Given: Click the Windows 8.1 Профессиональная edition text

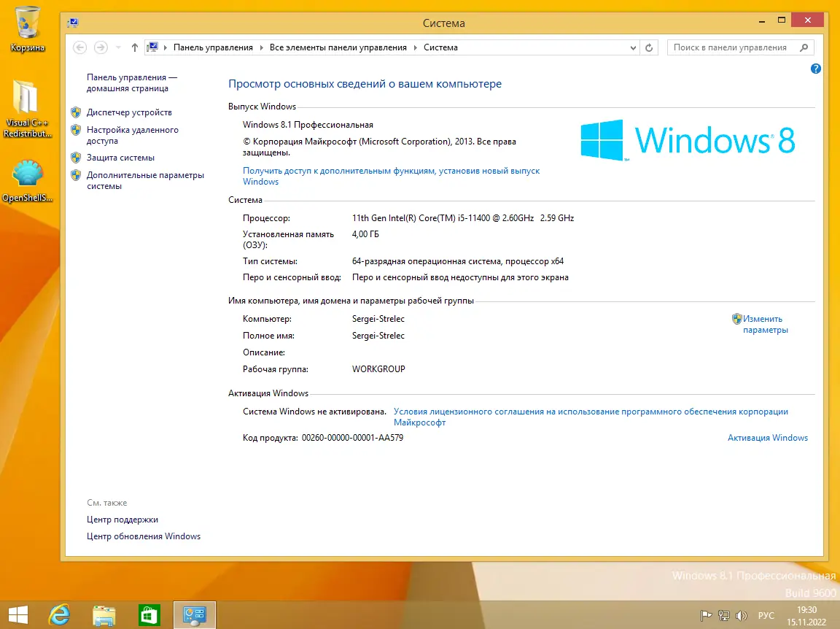Looking at the screenshot, I should (308, 124).
